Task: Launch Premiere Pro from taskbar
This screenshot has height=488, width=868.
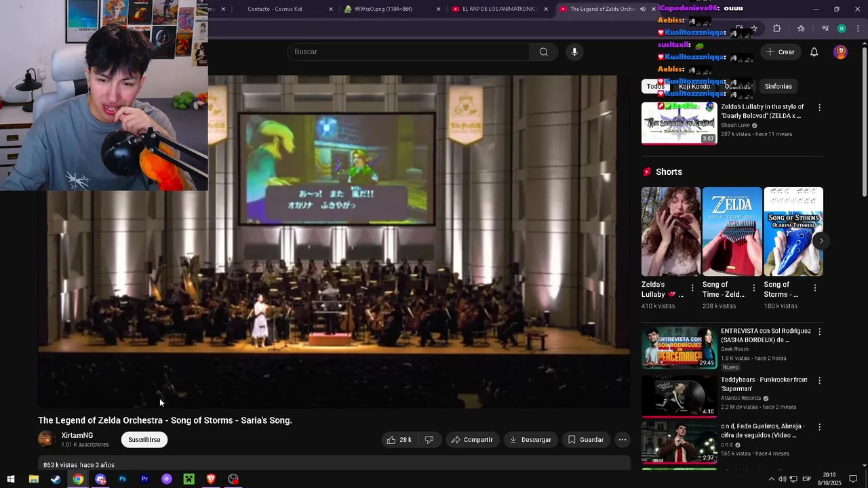Action: pyautogui.click(x=144, y=479)
